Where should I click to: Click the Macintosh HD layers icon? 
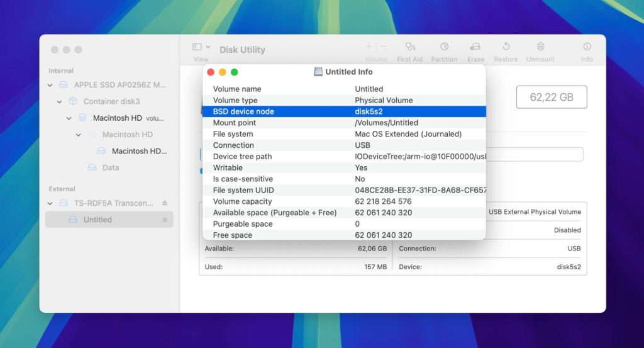82,118
